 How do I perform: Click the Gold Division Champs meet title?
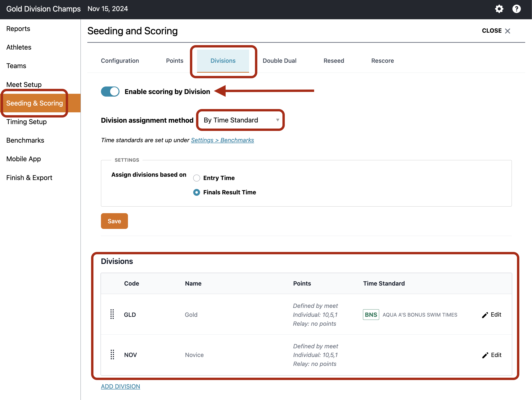pyautogui.click(x=43, y=9)
